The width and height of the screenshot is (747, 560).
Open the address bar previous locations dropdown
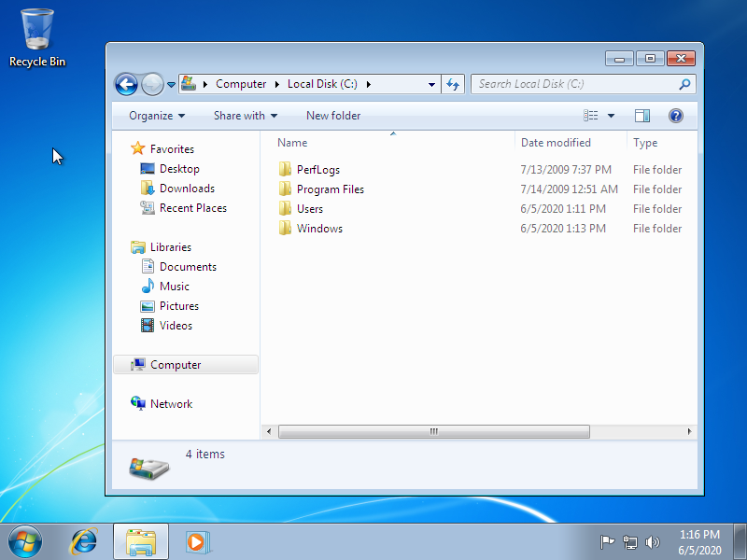[x=431, y=84]
